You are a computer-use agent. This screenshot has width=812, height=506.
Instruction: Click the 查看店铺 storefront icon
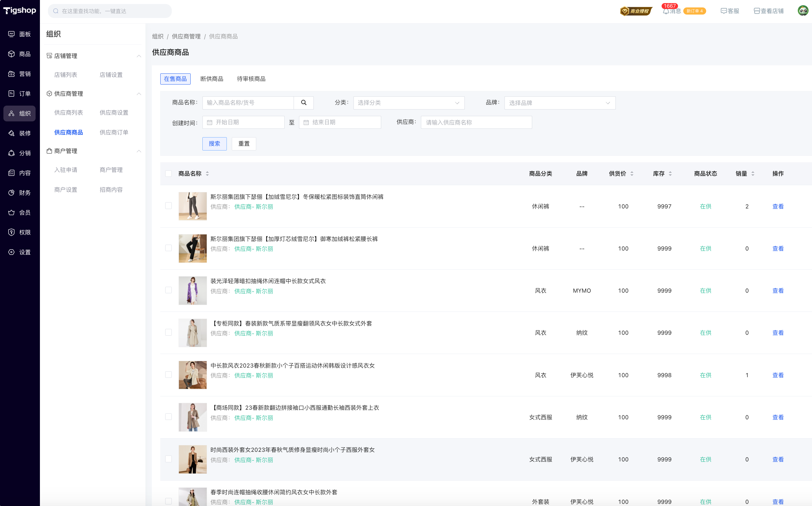click(757, 11)
